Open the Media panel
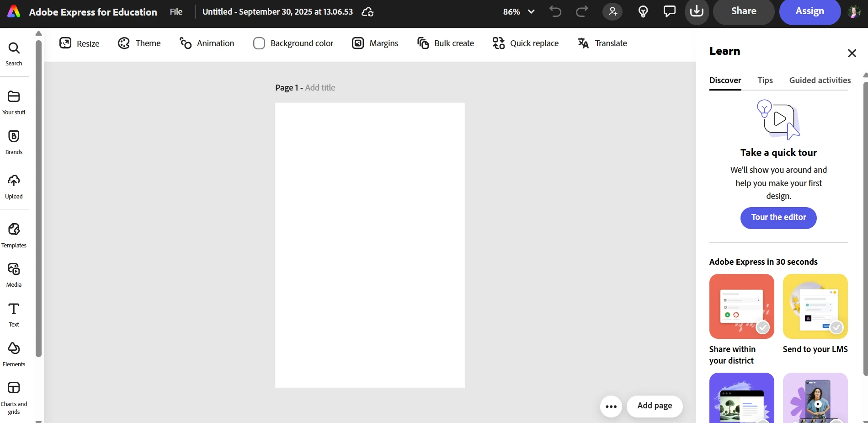The image size is (868, 423). [14, 275]
